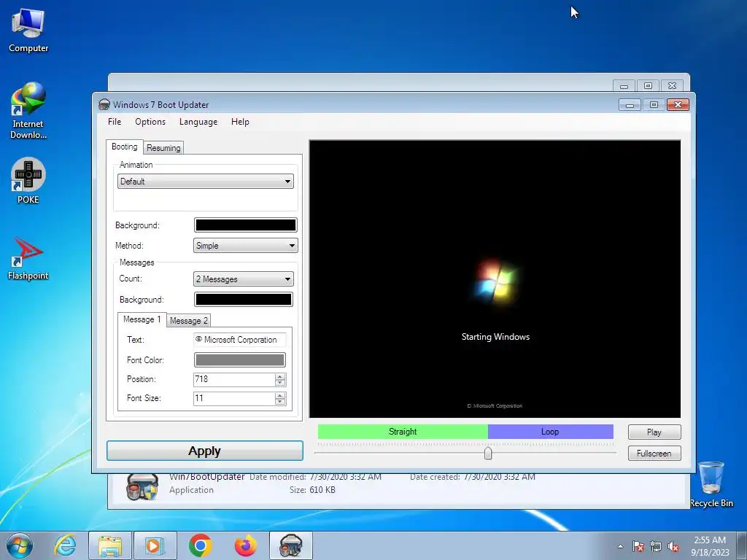Click the taskbar clock showing 2:55 AM
Screen dimensions: 747x560
[x=710, y=545]
